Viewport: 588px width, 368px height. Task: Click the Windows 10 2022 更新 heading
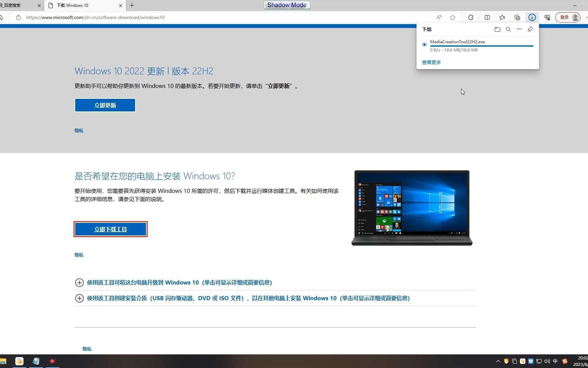[144, 71]
